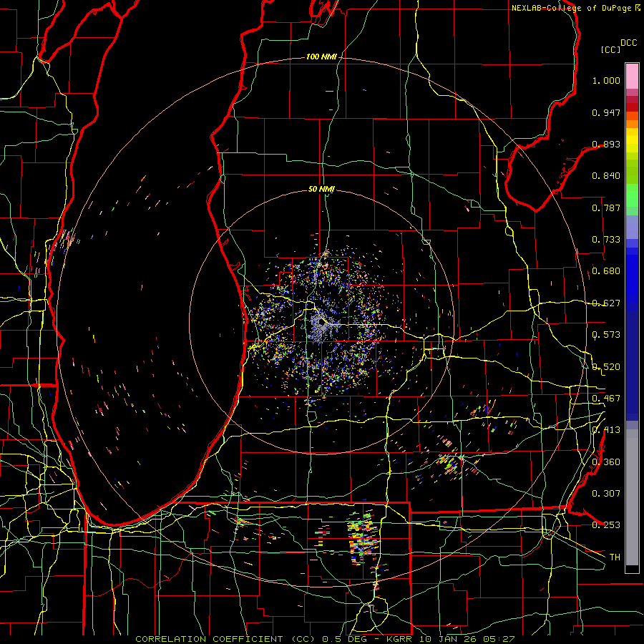
Task: Click the radar site center dot
Action: tap(321, 323)
